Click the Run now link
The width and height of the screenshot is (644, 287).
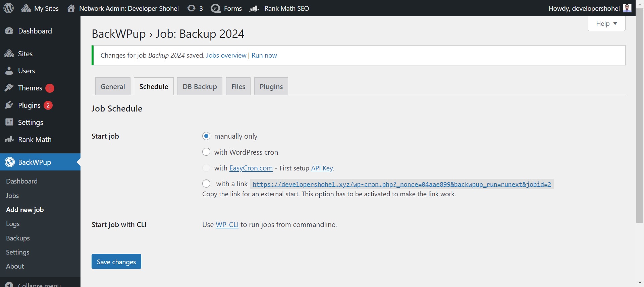coord(264,55)
